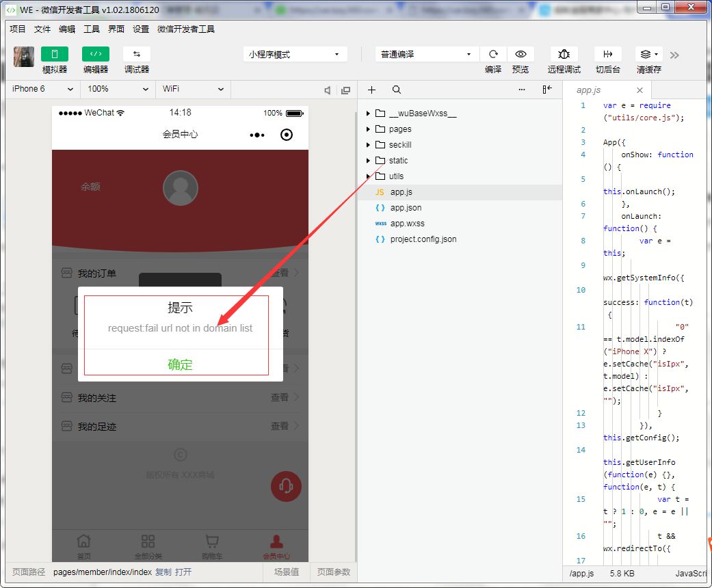The height and width of the screenshot is (588, 712).
Task: Open the WiFi network dropdown
Action: coord(194,89)
